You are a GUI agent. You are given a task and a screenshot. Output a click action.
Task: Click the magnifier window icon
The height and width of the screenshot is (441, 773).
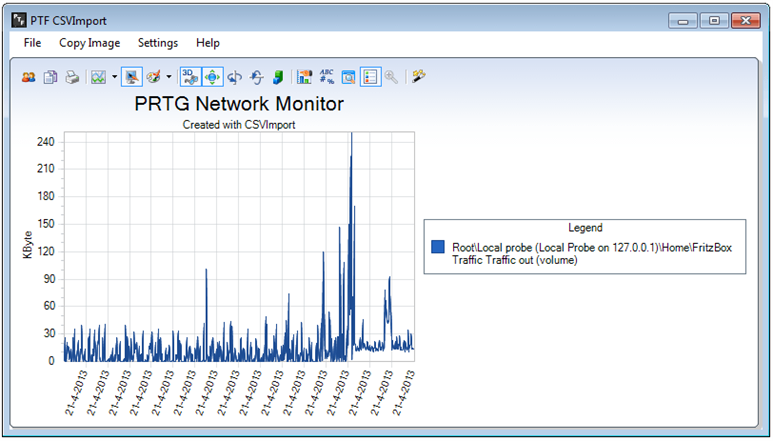click(x=349, y=77)
